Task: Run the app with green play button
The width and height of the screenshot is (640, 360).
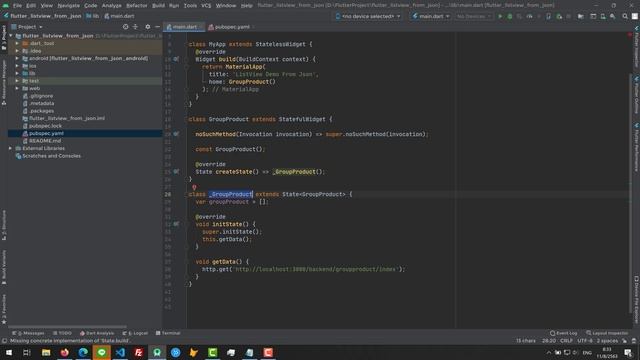Action: [500, 16]
